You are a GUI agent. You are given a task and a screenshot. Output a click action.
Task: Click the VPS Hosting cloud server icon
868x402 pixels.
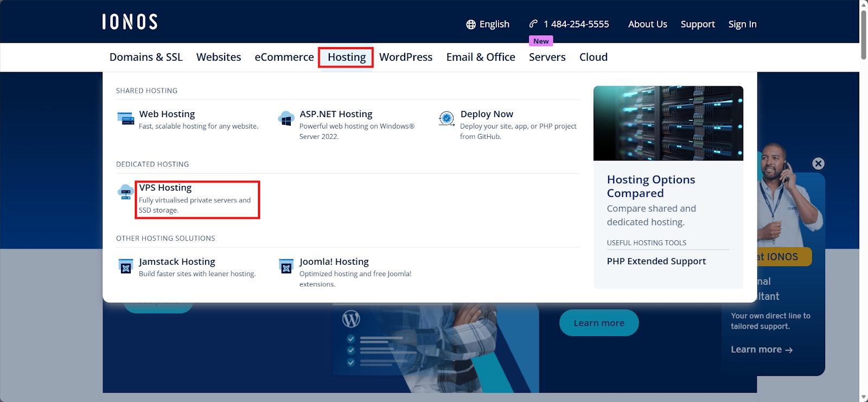point(125,192)
